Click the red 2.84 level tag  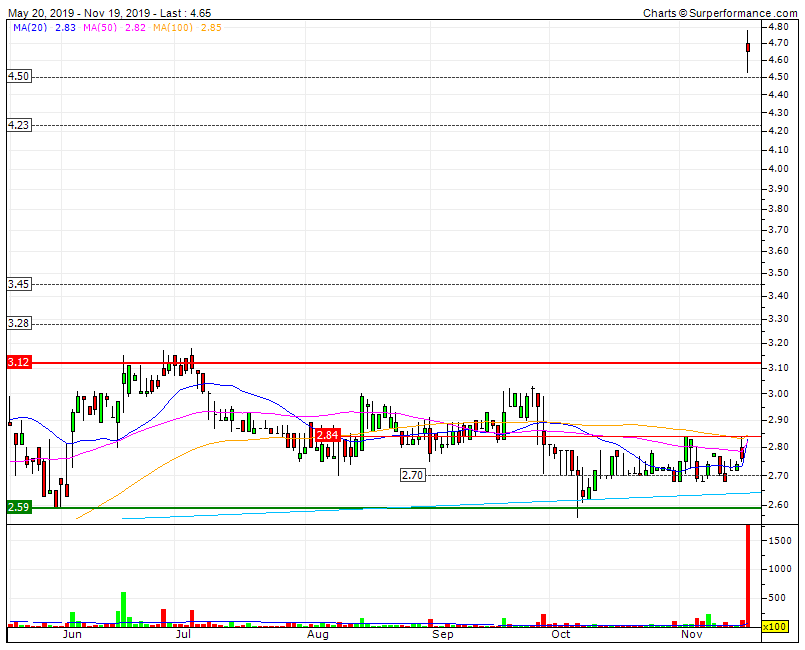point(328,435)
